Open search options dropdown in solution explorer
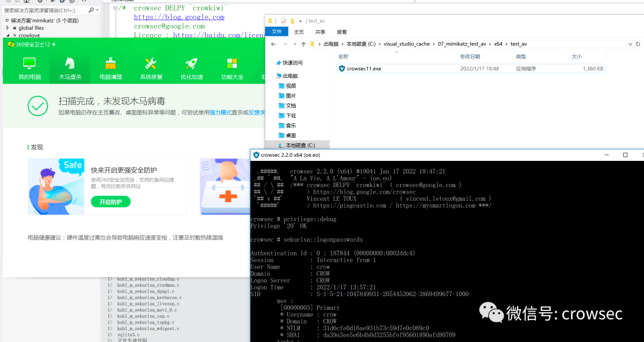 [x=97, y=10]
